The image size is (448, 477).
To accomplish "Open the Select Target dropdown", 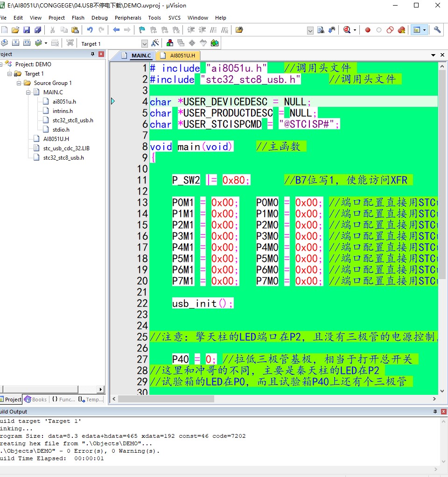I will [145, 44].
